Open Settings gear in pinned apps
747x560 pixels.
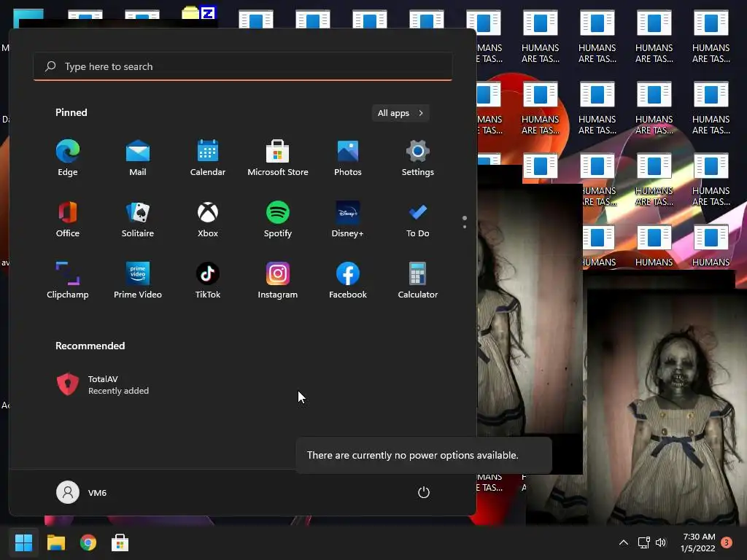[x=418, y=158]
